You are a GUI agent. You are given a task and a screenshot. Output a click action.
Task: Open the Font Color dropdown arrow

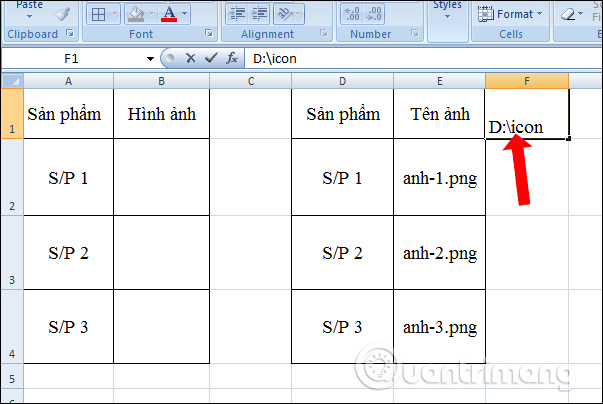pyautogui.click(x=185, y=14)
